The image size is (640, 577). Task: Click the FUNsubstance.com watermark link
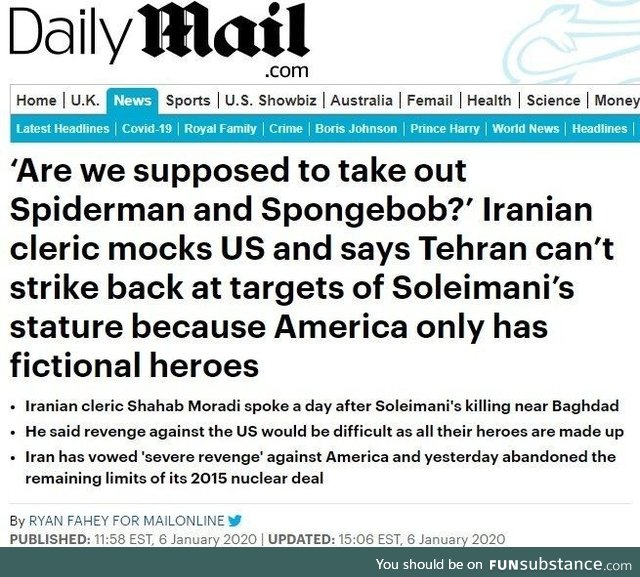pyautogui.click(x=560, y=565)
